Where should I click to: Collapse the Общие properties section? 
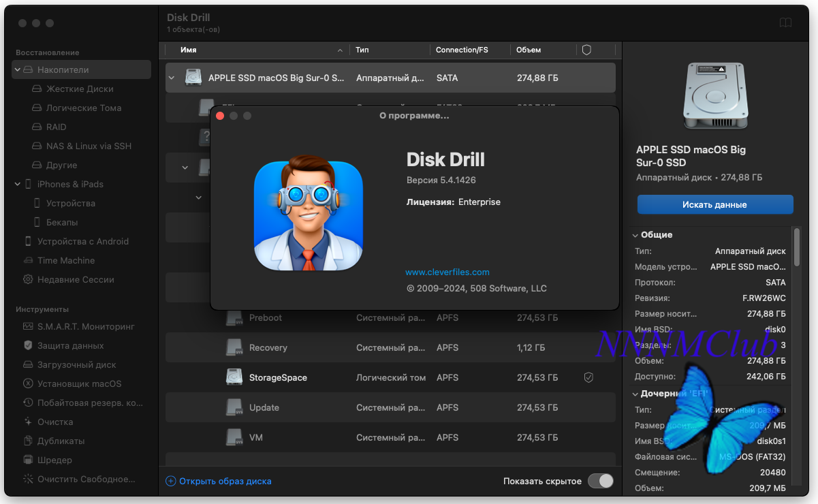click(x=635, y=235)
